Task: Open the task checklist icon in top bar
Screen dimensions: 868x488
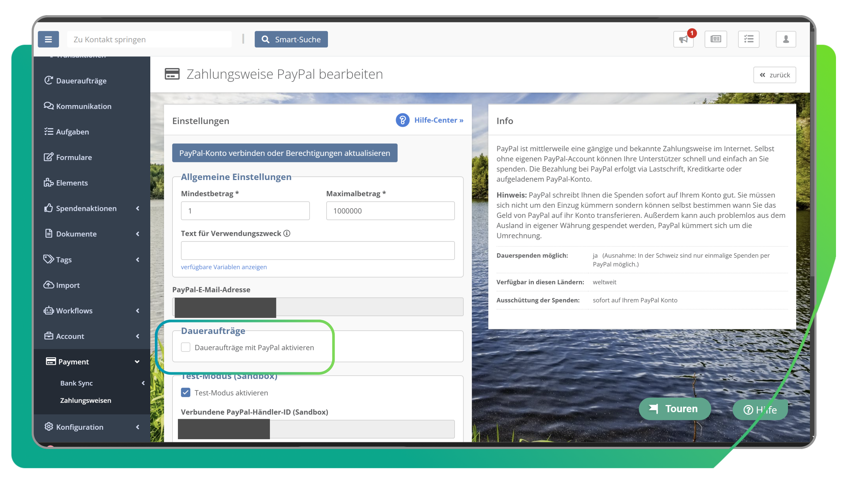Action: (x=748, y=39)
